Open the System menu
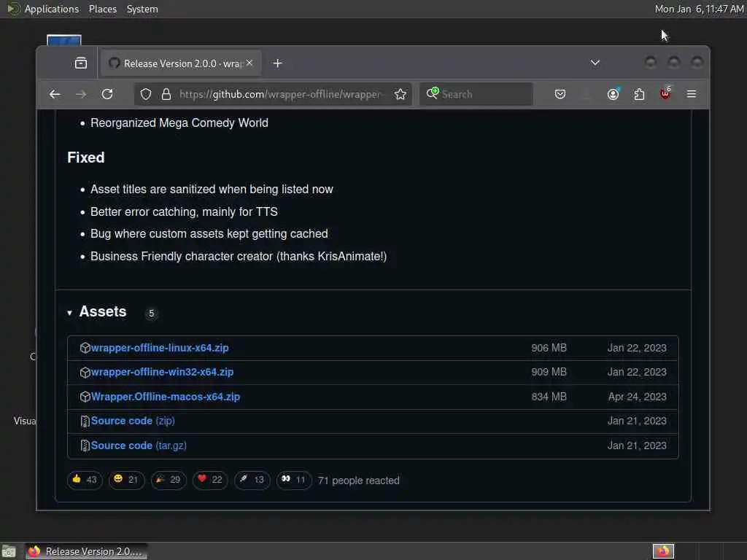747x560 pixels. tap(142, 9)
